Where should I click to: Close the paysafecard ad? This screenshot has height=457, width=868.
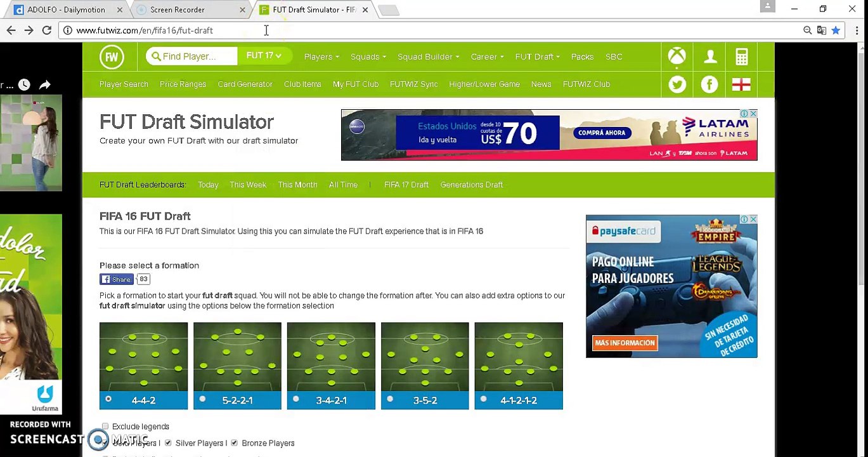click(753, 220)
